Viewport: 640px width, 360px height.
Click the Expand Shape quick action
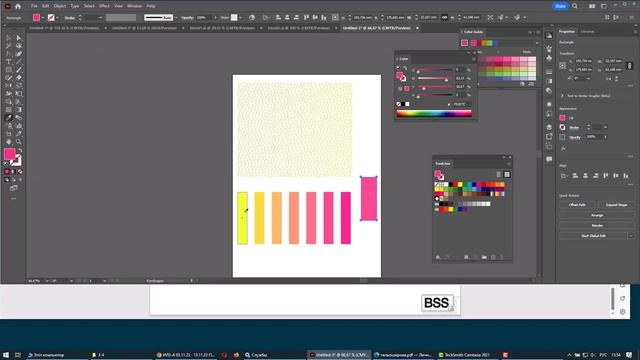point(616,204)
